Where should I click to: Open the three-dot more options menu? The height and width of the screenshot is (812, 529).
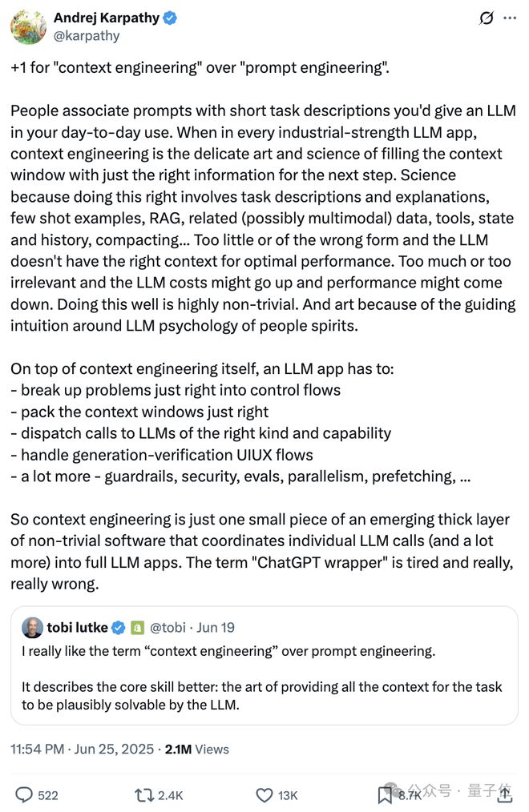click(x=510, y=18)
